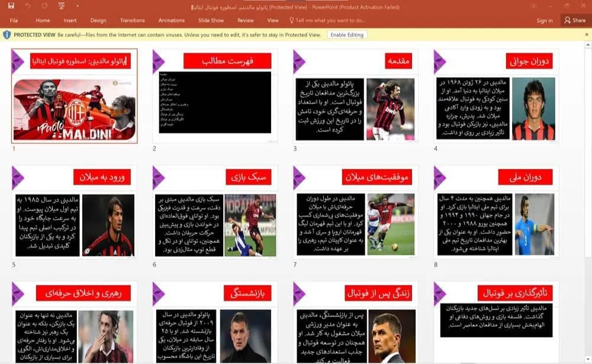The width and height of the screenshot is (592, 364).
Task: Select the slide thumbnail below slide 6
Action: [x=215, y=323]
